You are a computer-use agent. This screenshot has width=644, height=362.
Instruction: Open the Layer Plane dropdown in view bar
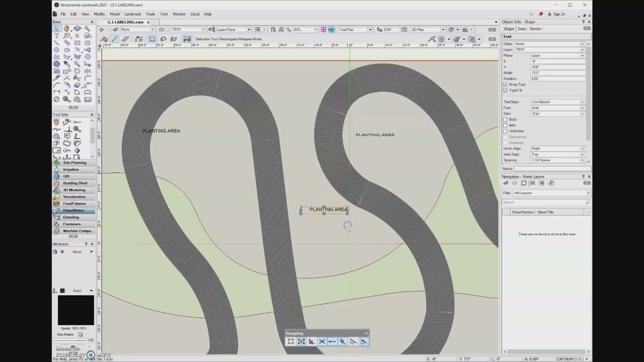[x=233, y=30]
